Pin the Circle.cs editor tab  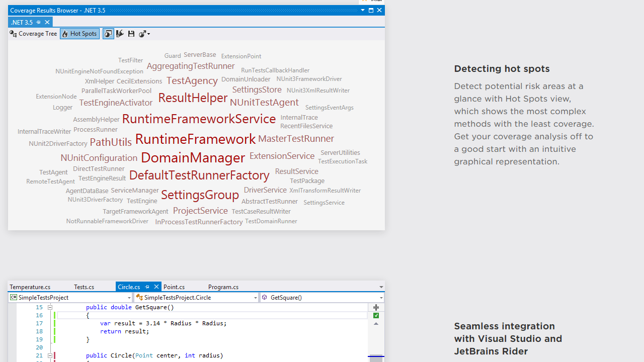pyautogui.click(x=147, y=287)
